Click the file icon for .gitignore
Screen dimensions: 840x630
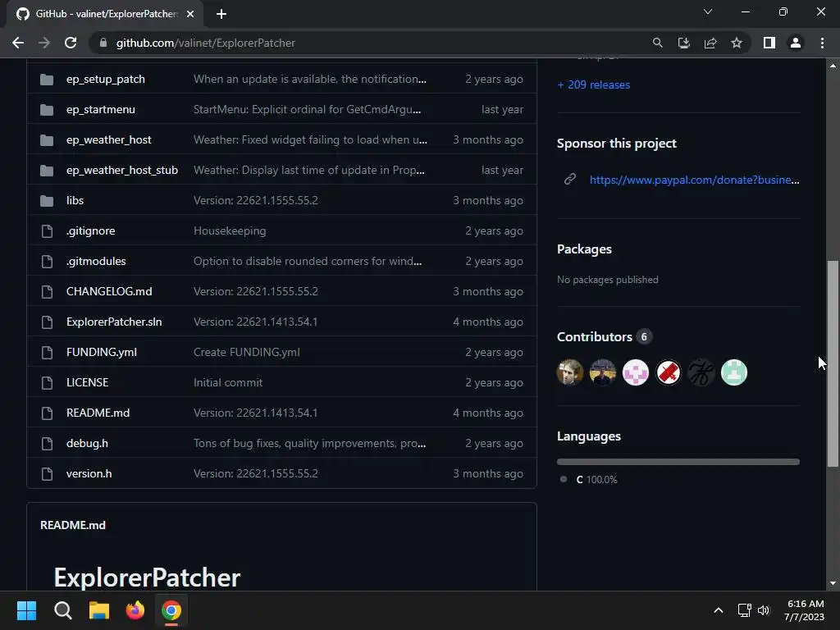click(x=47, y=231)
